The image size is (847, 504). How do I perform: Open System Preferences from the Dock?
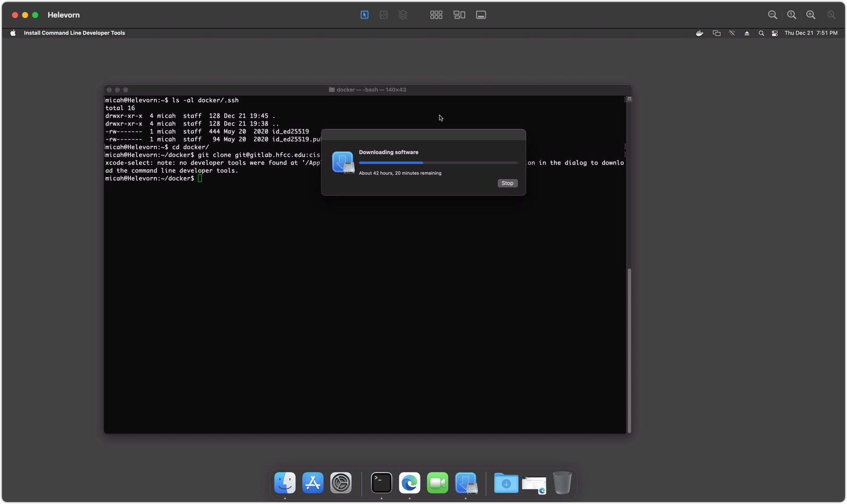[341, 483]
